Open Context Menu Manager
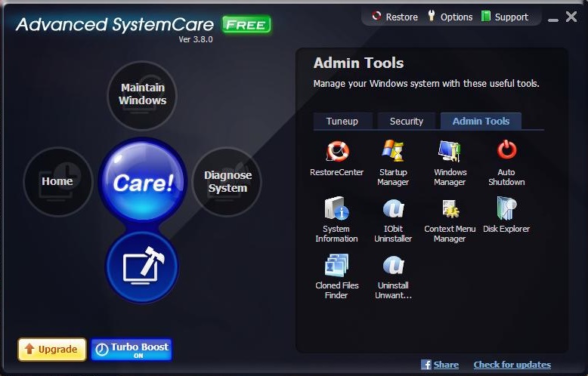 (x=450, y=211)
